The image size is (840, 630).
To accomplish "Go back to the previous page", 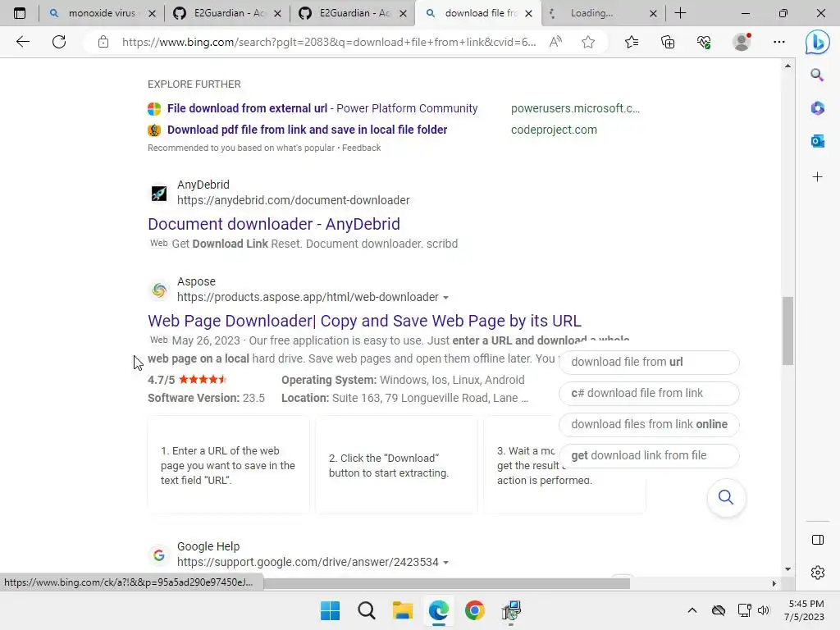I will (22, 42).
